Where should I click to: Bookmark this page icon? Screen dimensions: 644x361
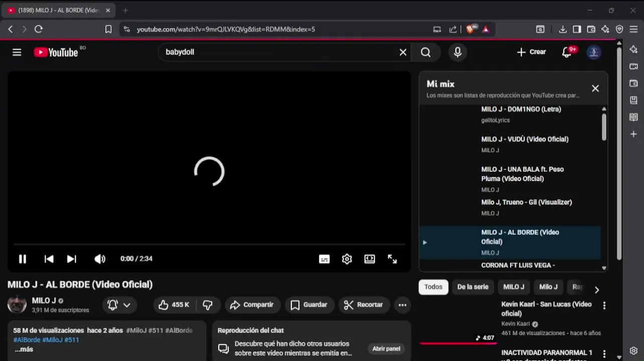(108, 29)
